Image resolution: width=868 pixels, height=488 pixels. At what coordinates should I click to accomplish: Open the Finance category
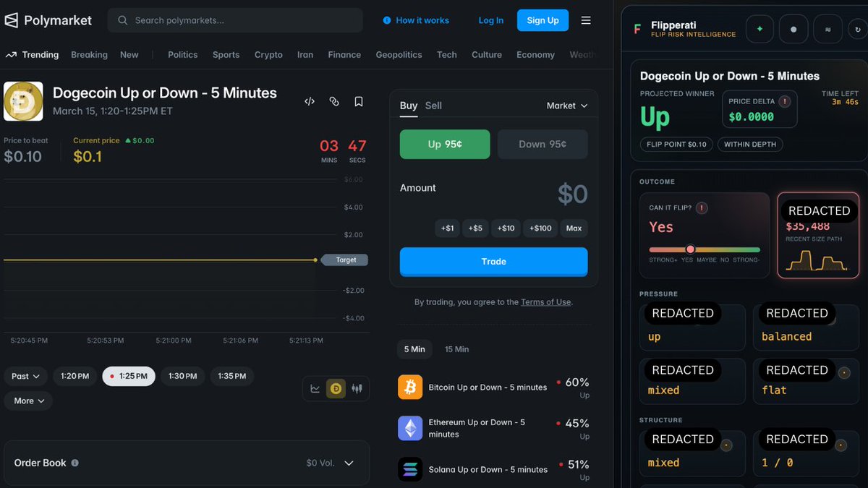click(x=344, y=55)
